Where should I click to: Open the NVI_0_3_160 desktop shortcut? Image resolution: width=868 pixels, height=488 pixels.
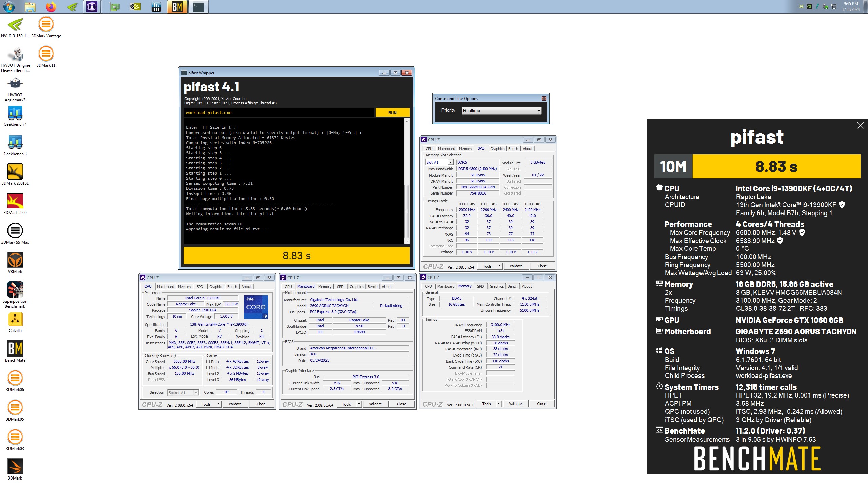tap(15, 27)
